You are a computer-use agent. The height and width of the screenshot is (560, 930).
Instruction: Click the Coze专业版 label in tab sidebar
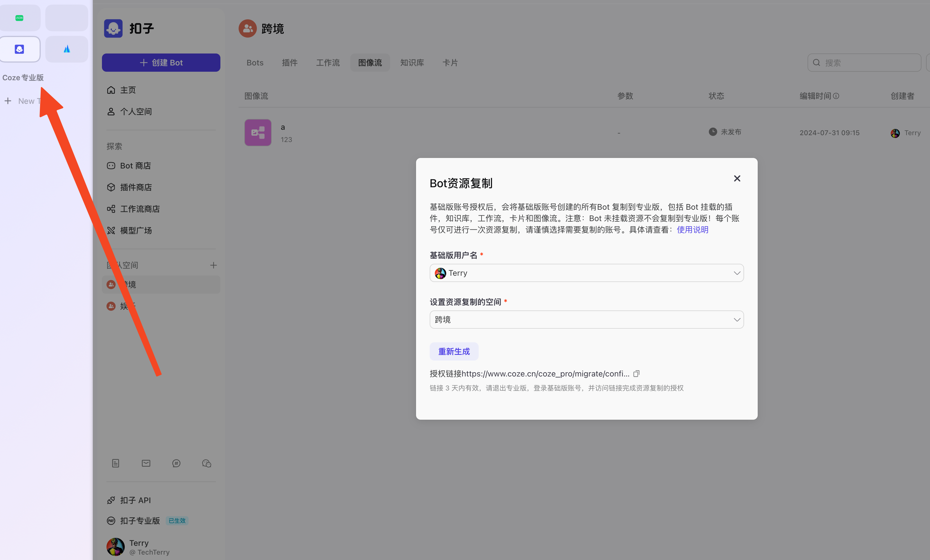[23, 77]
